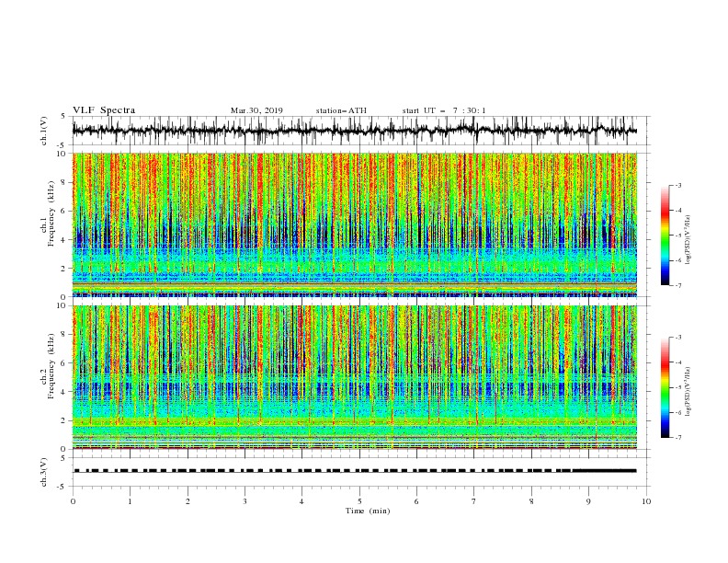This screenshot has height=563, width=728.
Task: Click the ch.1 spectrogram panel
Action: click(x=355, y=224)
